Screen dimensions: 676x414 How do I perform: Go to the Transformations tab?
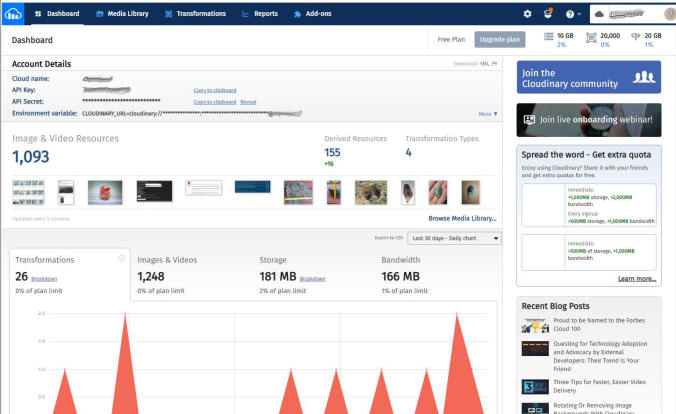(195, 14)
